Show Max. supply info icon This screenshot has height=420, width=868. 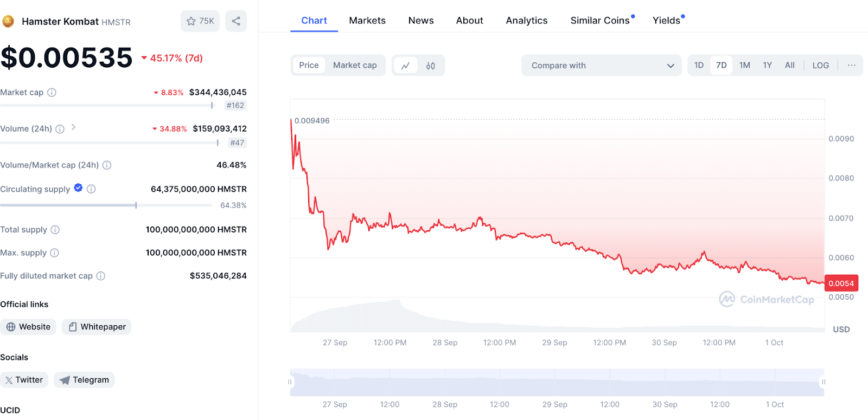click(55, 253)
